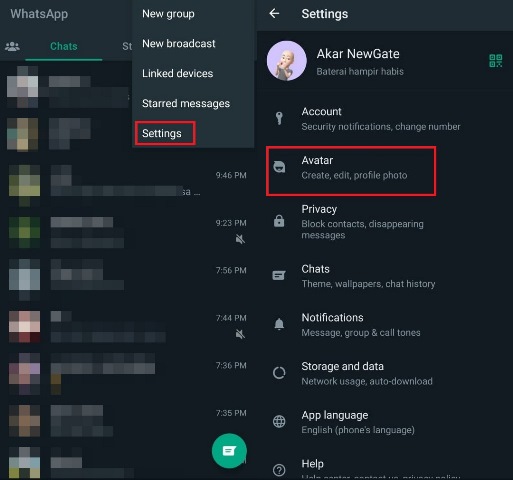Open the chat received at 9:46 PM
The height and width of the screenshot is (480, 513).
pyautogui.click(x=128, y=184)
